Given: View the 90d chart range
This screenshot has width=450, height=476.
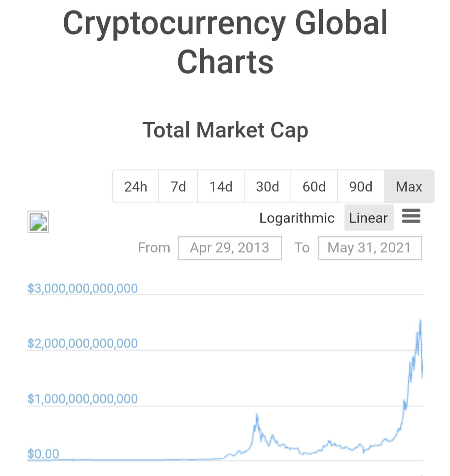Looking at the screenshot, I should pos(361,186).
